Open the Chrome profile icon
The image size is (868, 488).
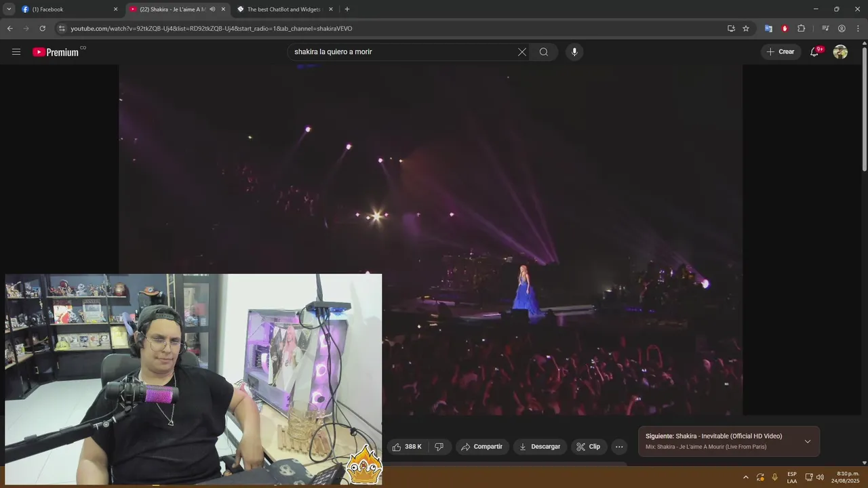[842, 28]
